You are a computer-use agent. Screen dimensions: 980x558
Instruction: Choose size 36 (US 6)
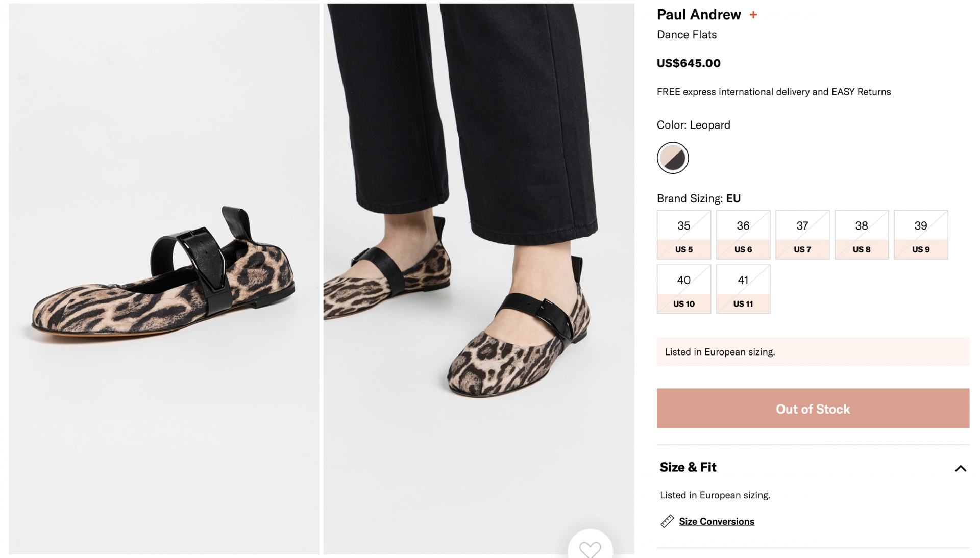point(743,235)
